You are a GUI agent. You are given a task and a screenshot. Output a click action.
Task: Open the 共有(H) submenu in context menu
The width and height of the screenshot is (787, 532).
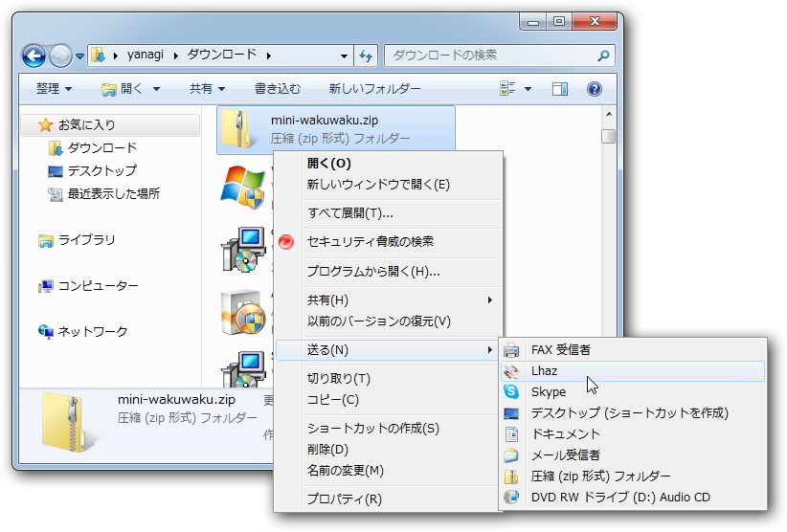click(389, 299)
